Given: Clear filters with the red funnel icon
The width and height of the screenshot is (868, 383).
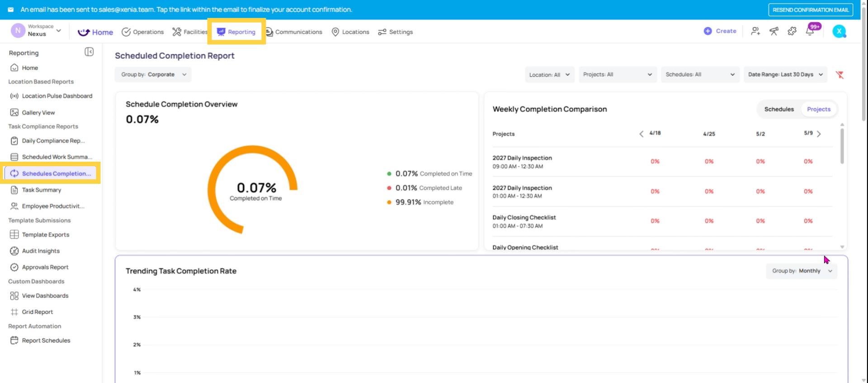Looking at the screenshot, I should (840, 75).
